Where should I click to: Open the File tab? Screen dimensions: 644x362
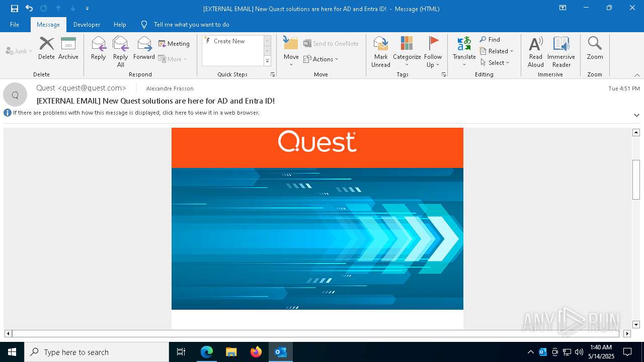click(15, 25)
